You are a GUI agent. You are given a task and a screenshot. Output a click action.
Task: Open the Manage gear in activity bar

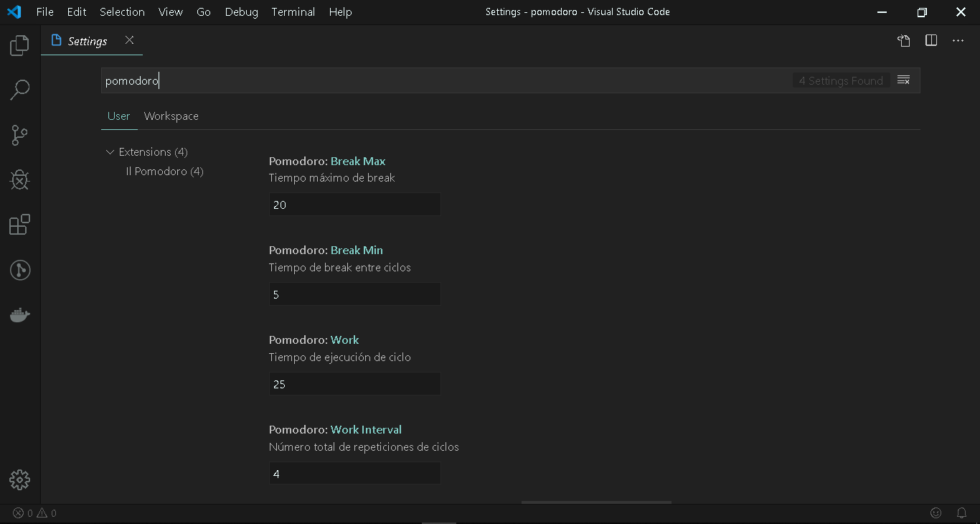(x=19, y=479)
